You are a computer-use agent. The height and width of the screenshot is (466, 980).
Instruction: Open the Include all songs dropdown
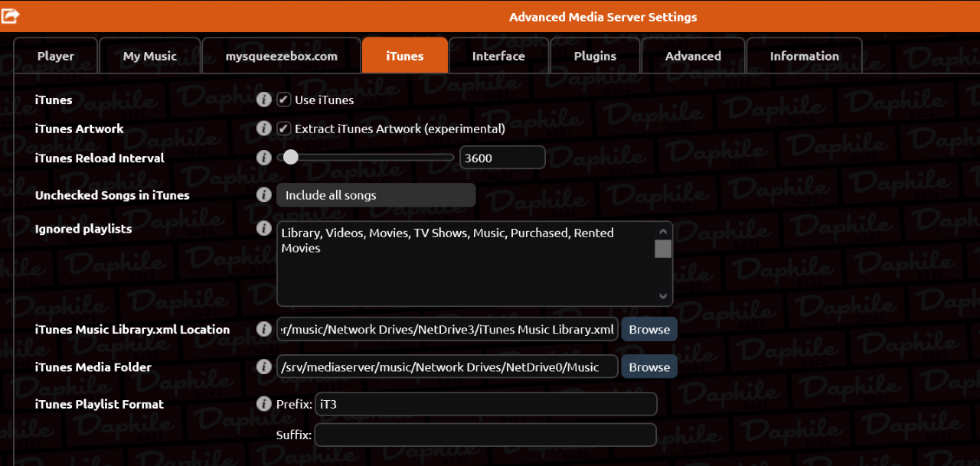(376, 195)
